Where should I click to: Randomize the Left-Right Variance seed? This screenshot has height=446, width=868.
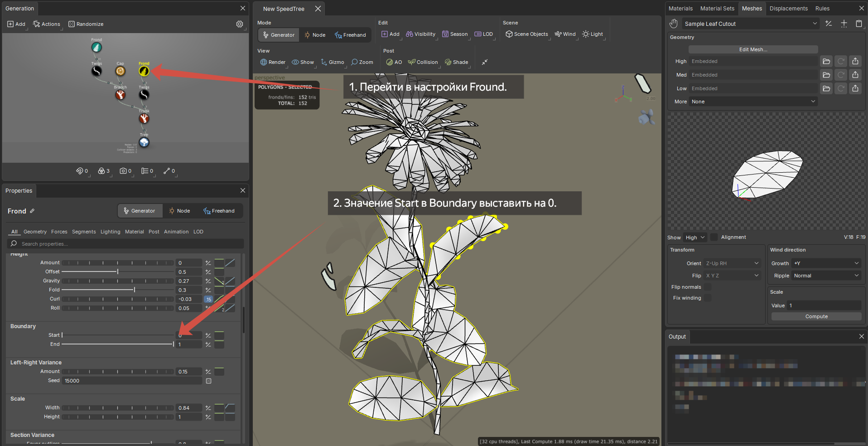pos(208,381)
